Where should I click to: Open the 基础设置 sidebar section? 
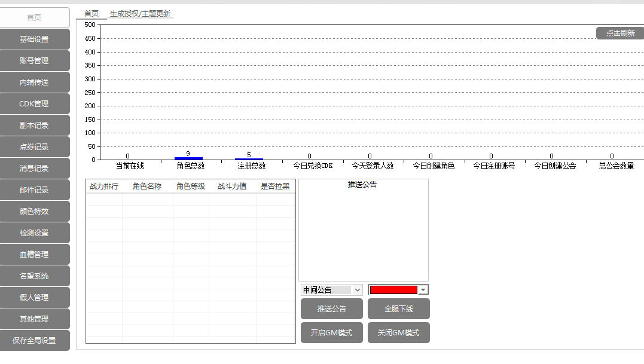35,39
